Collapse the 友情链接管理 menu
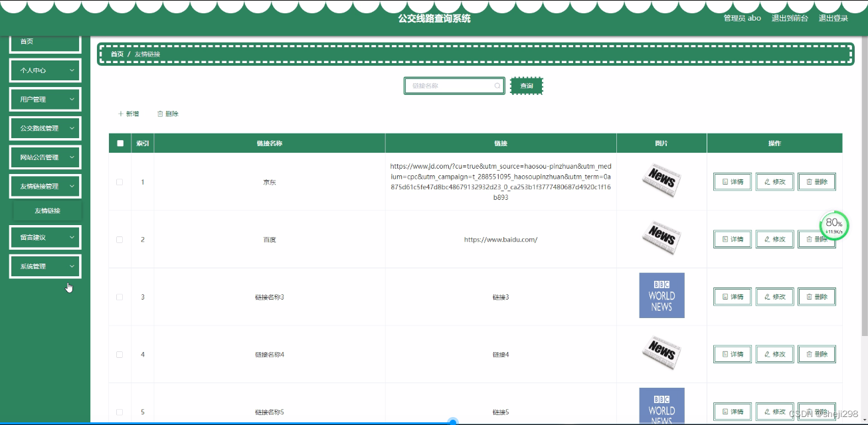868x425 pixels. 44,186
